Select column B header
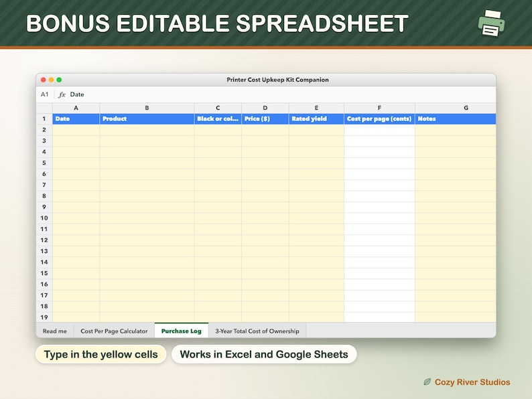This screenshot has width=532, height=399. click(x=147, y=108)
